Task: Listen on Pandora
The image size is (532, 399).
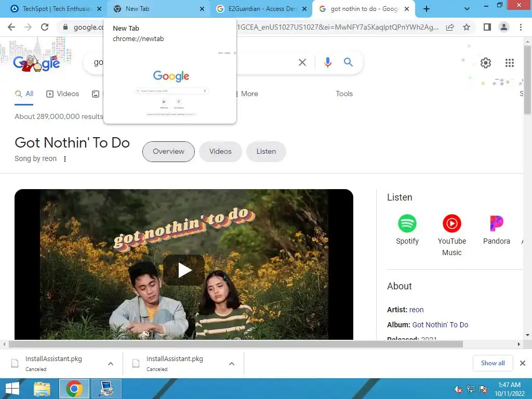Action: [x=496, y=230]
